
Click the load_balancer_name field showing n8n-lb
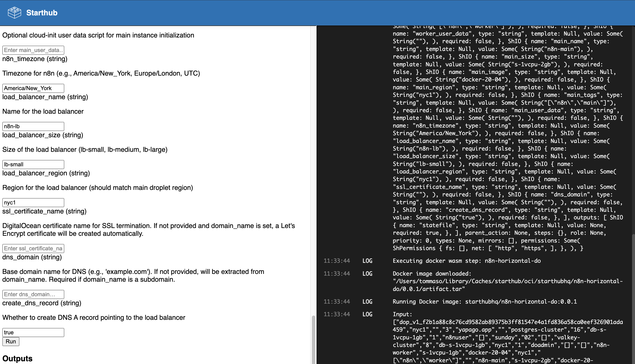33,126
